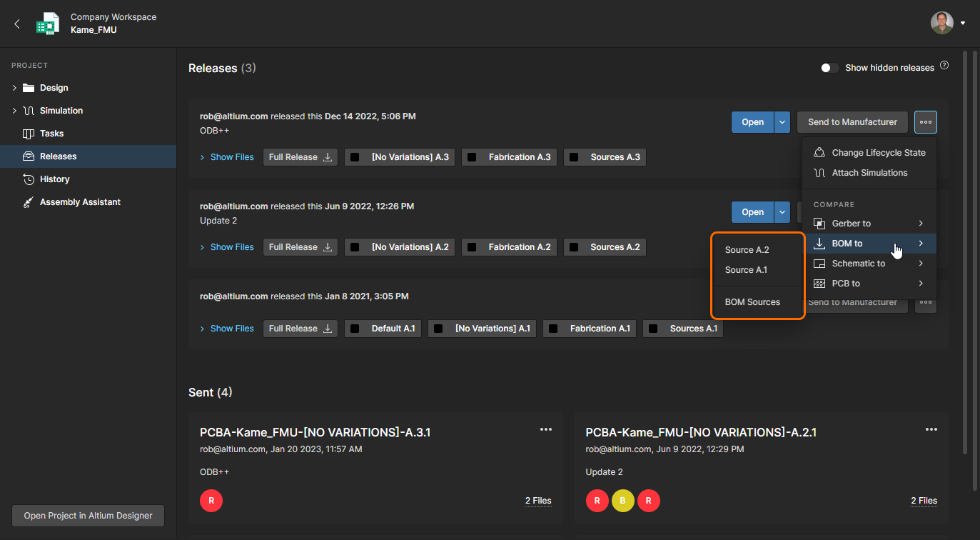
Task: Click the Releases box icon in sidebar
Action: 29,156
